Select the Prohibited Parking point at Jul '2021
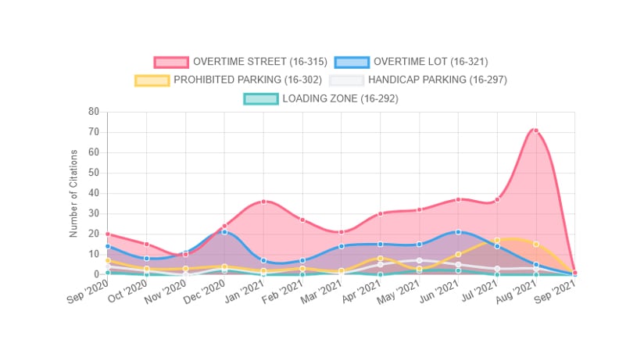This screenshot has height=361, width=644. [x=497, y=241]
